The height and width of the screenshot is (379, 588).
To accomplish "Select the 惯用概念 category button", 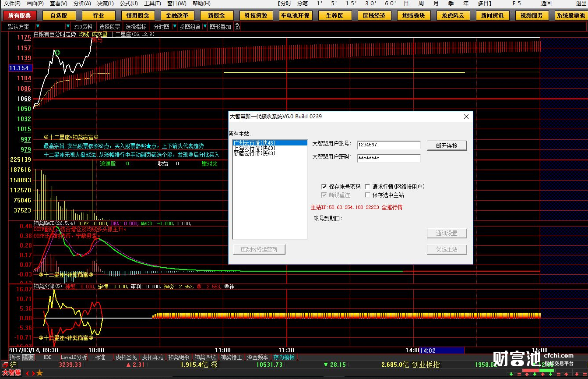I will coord(137,15).
